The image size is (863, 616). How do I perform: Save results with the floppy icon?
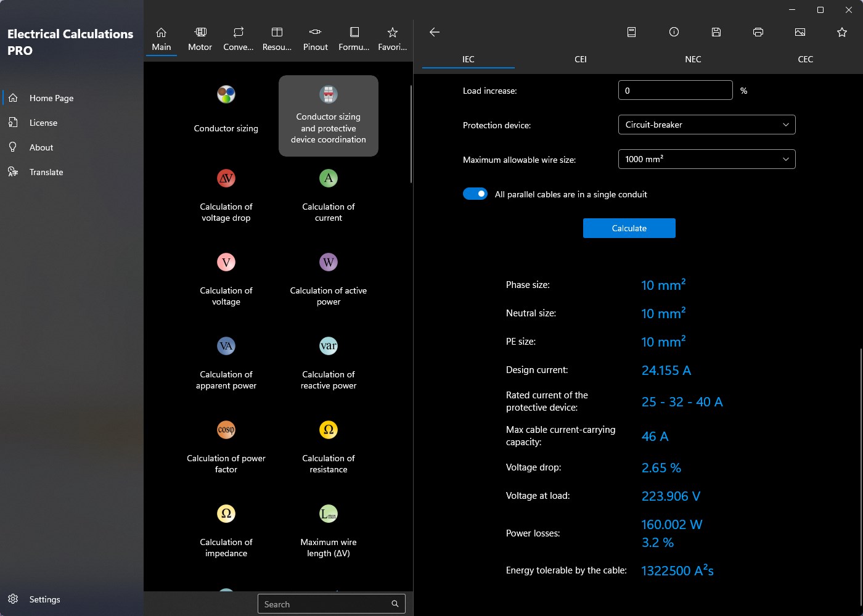(716, 32)
